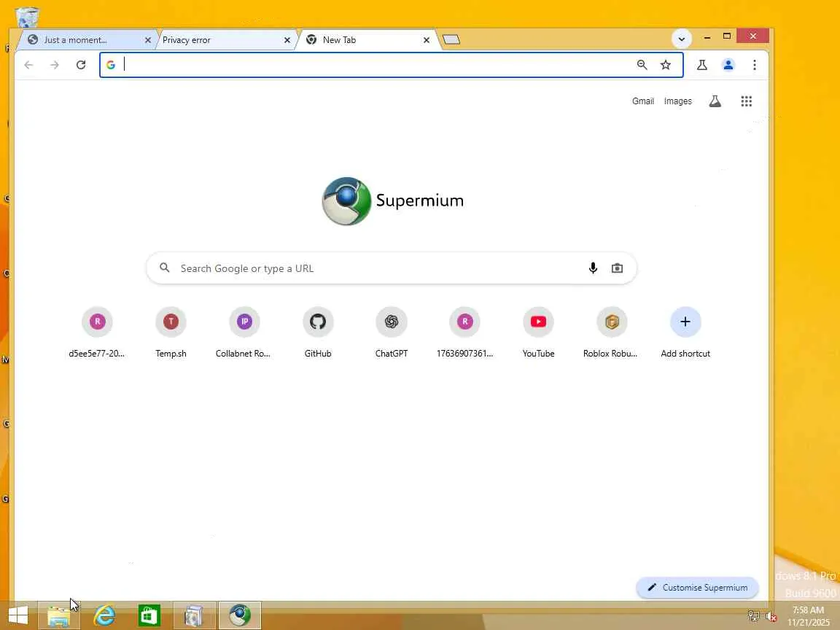
Task: Open Search Labs flask icon on page
Action: pos(715,101)
